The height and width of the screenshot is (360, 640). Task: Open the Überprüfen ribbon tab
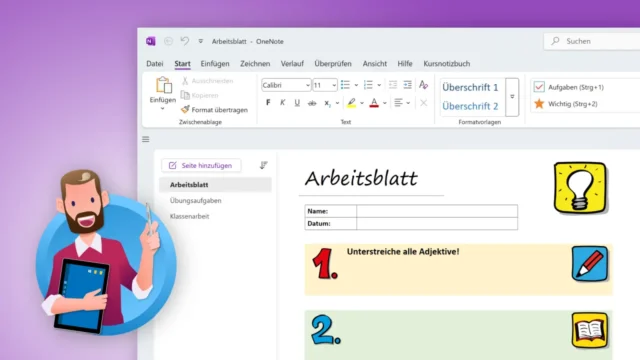[333, 64]
